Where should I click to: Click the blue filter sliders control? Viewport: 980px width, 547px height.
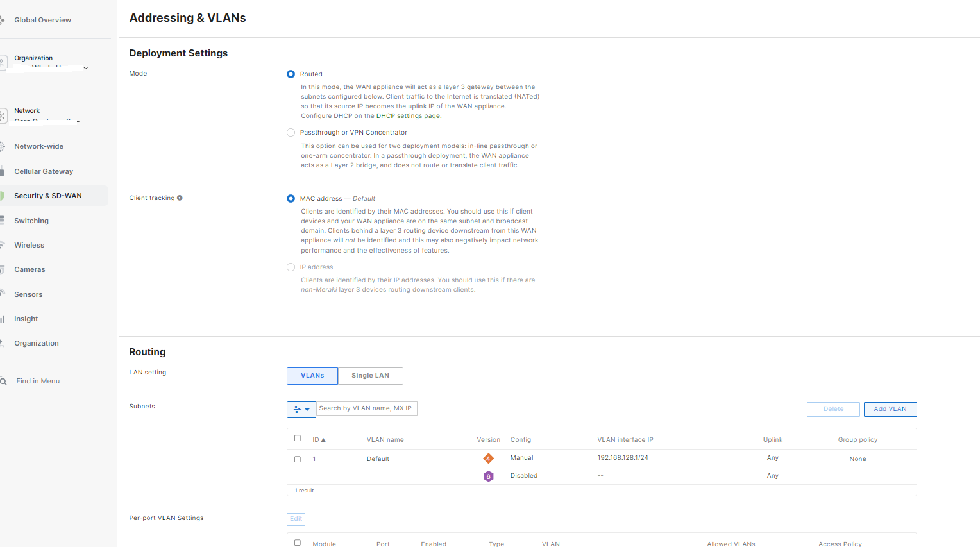[297, 408]
